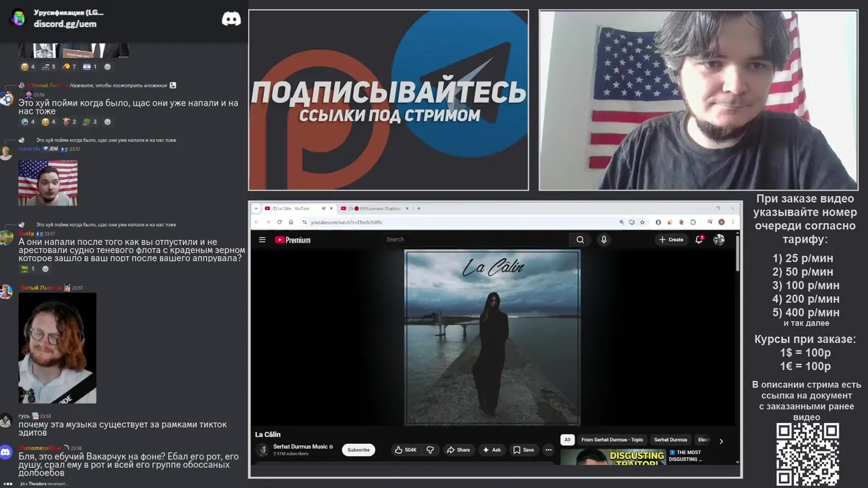This screenshot has width=868, height=488.
Task: Click the 'La Câlin' video title text
Action: coord(268,434)
